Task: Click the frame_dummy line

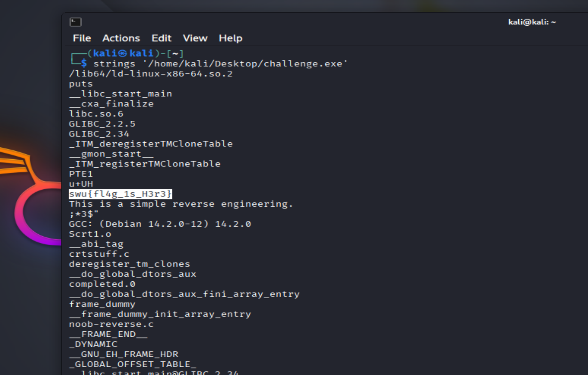Action: 102,304
